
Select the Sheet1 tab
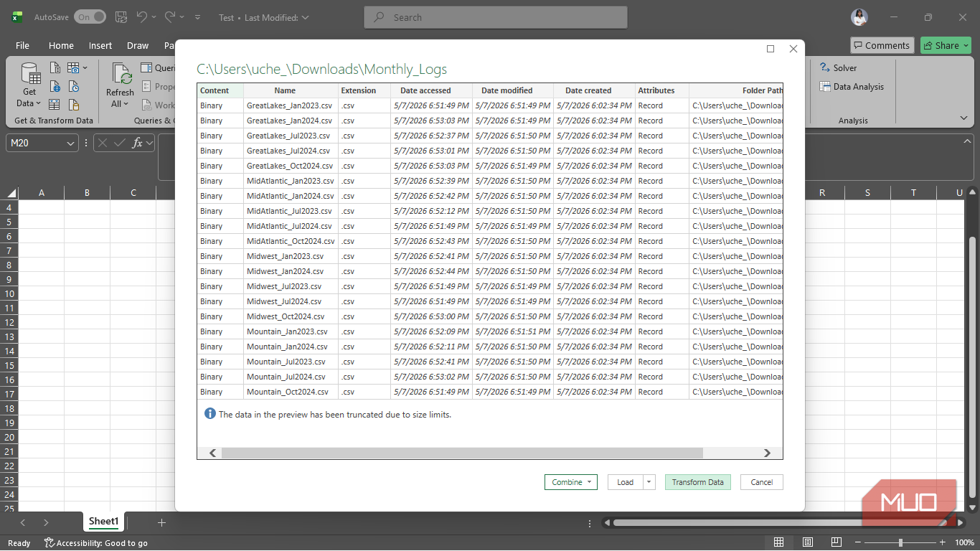[103, 522]
